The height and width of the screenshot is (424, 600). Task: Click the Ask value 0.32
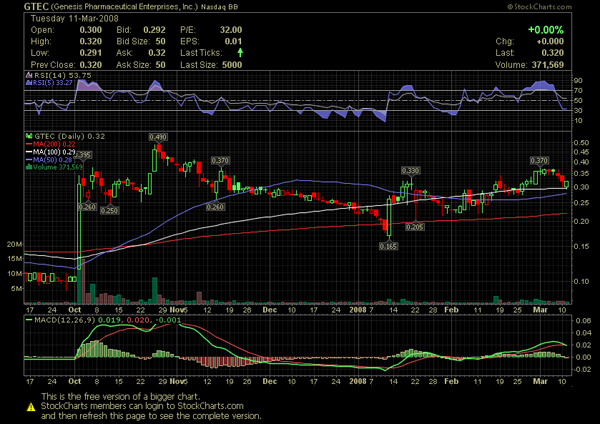tap(157, 53)
